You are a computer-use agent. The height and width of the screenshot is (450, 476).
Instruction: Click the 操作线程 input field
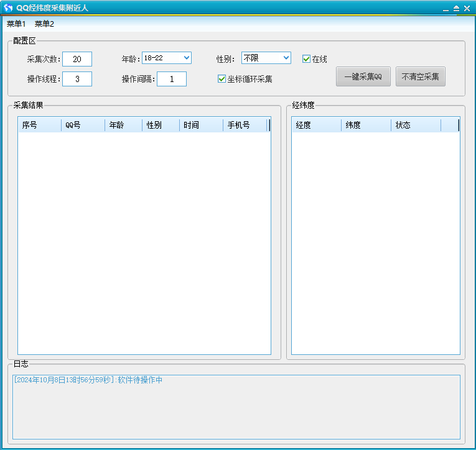click(x=77, y=79)
